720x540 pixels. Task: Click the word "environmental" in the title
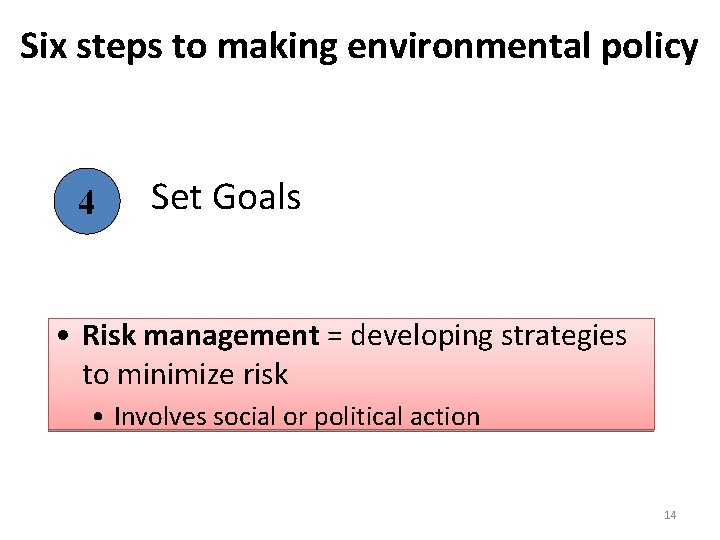[463, 46]
